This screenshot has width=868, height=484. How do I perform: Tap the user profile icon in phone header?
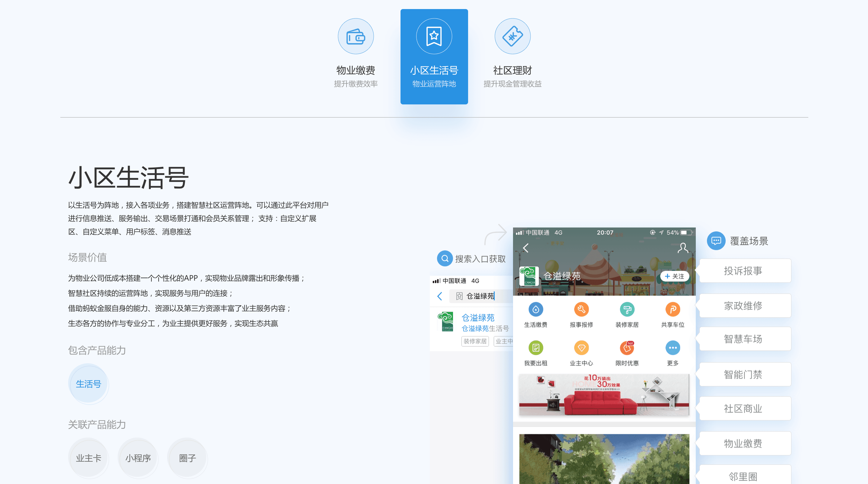(683, 248)
